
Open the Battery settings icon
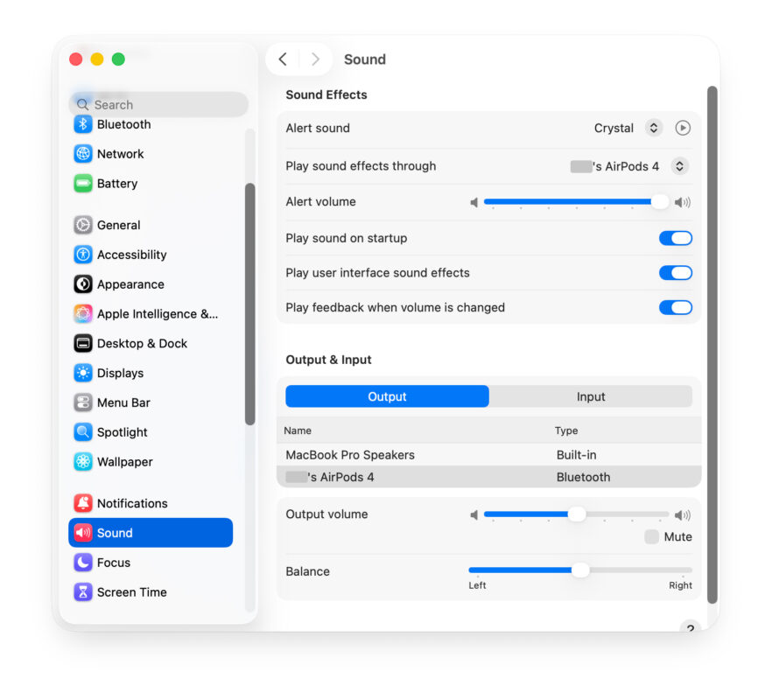(83, 184)
